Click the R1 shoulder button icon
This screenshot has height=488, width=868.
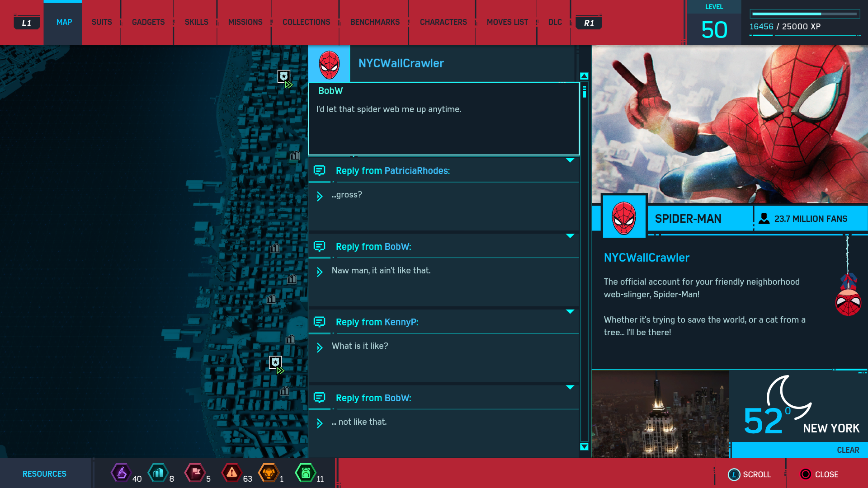[x=589, y=23]
